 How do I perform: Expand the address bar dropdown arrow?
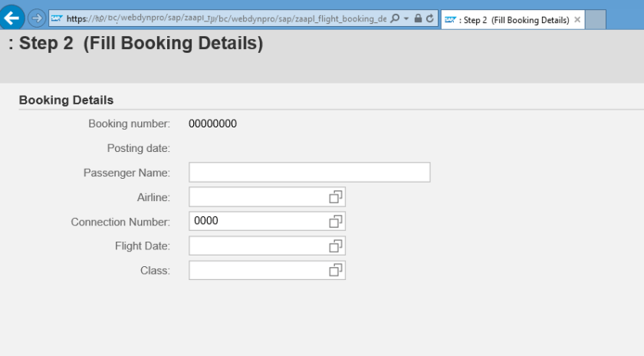click(406, 19)
